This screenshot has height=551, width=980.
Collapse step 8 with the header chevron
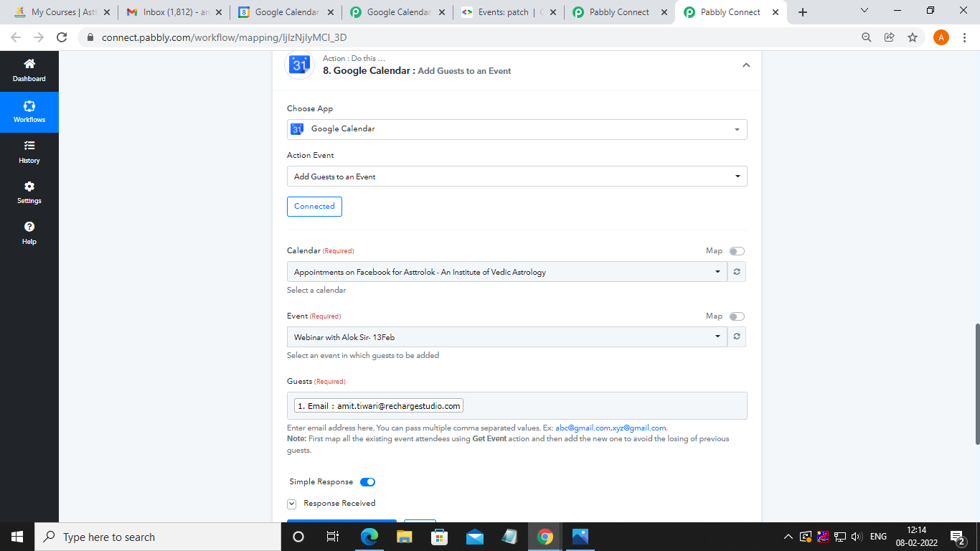(x=746, y=65)
